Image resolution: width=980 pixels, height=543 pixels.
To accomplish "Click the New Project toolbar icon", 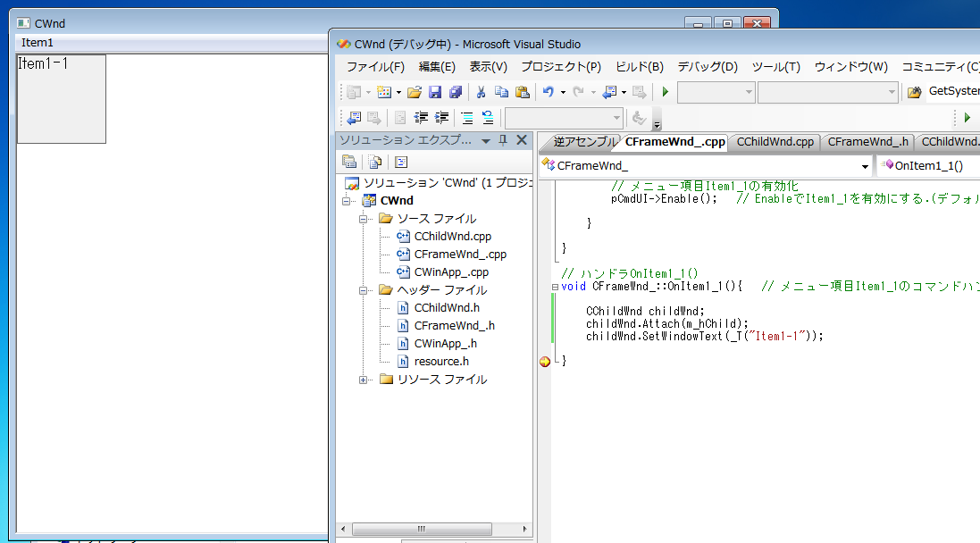I will (x=354, y=93).
